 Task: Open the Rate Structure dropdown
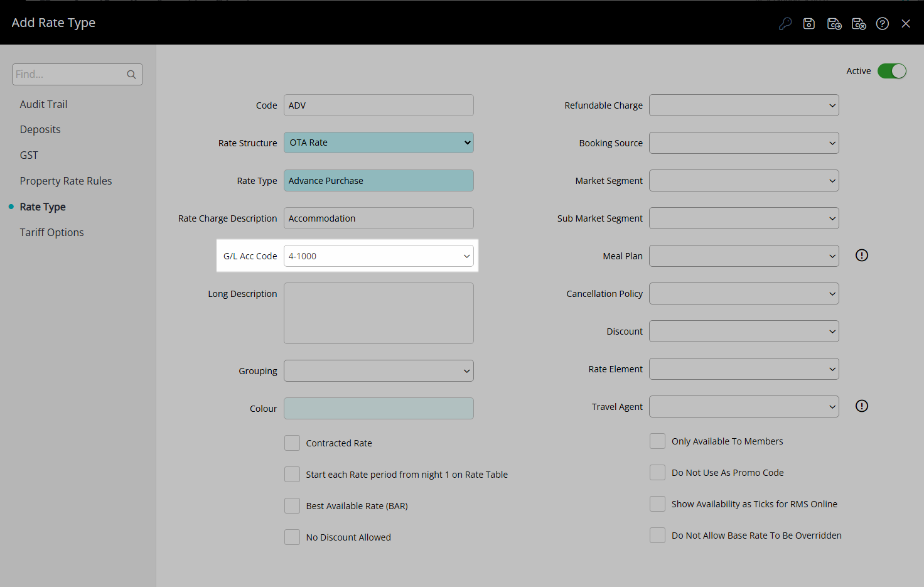pyautogui.click(x=379, y=143)
